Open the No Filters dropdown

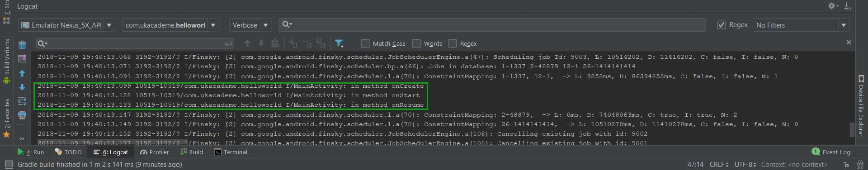(801, 25)
